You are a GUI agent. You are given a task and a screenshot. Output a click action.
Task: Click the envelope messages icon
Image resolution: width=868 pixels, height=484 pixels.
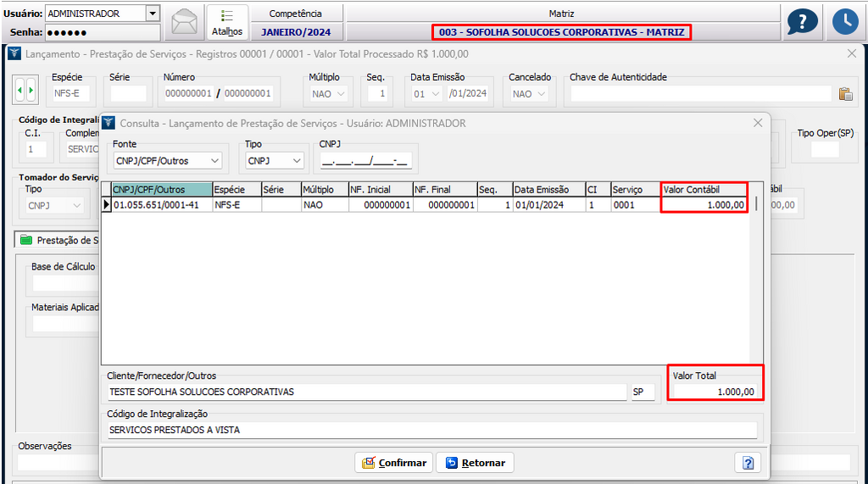coord(184,22)
